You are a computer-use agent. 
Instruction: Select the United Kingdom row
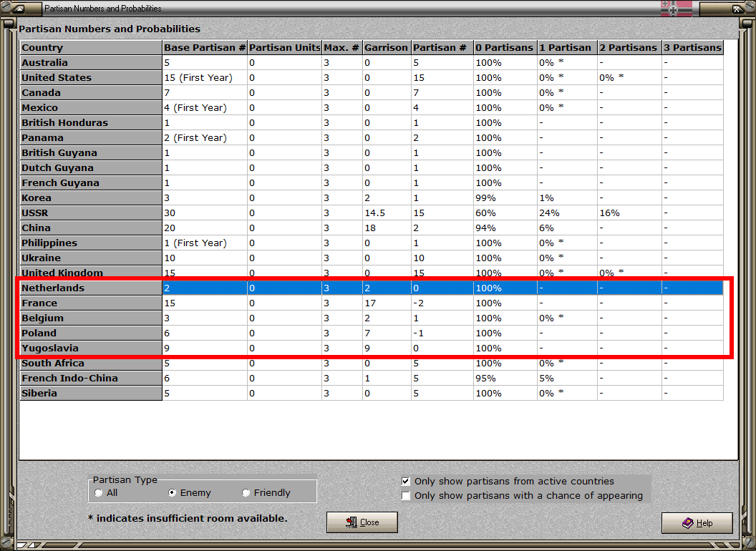tap(372, 272)
